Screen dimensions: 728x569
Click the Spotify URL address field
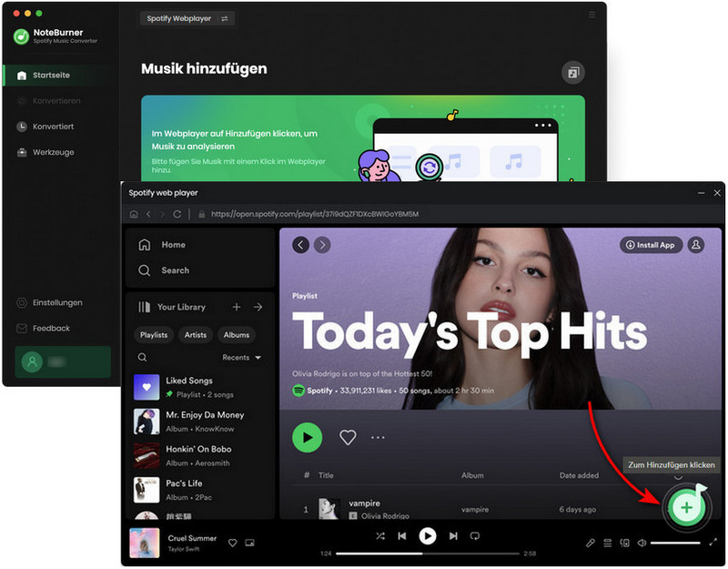pos(315,214)
